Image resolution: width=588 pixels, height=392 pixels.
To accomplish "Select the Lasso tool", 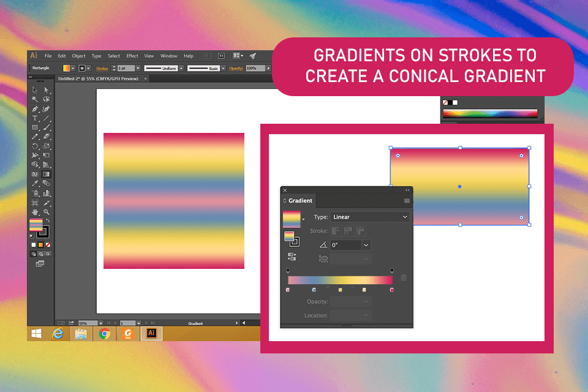I will point(46,99).
